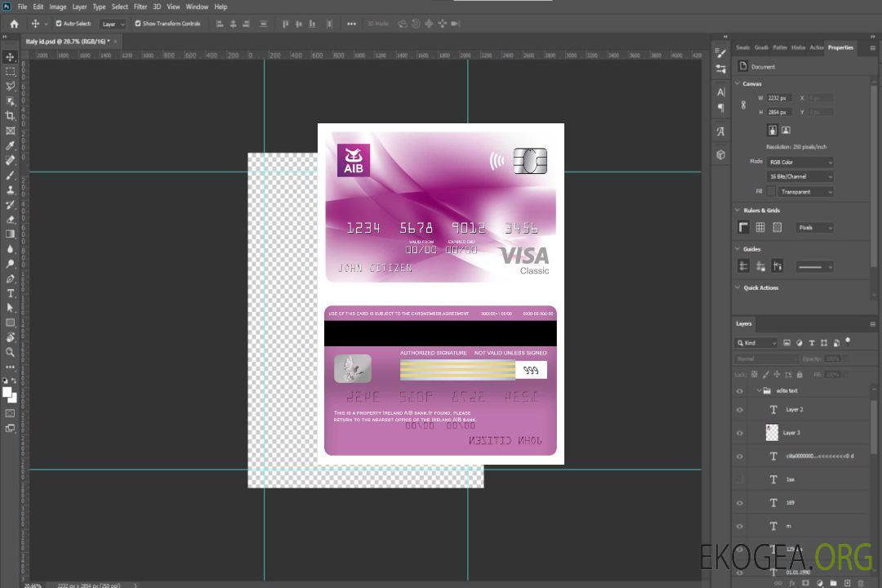Toggle Show Transform Controls checkbox
Image resolution: width=882 pixels, height=588 pixels.
138,24
